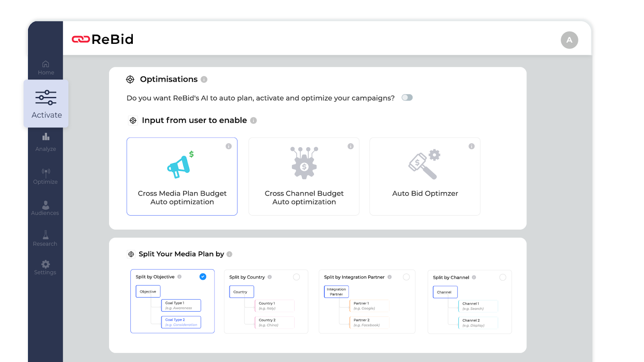Image resolution: width=644 pixels, height=362 pixels.
Task: Select Split by Integration Partner option
Action: pyautogui.click(x=407, y=277)
